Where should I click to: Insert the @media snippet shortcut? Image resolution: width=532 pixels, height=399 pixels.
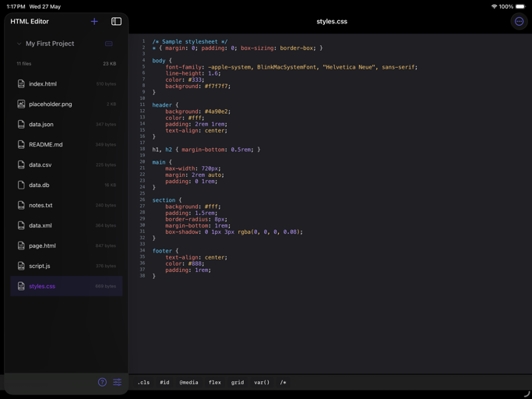[x=188, y=383]
